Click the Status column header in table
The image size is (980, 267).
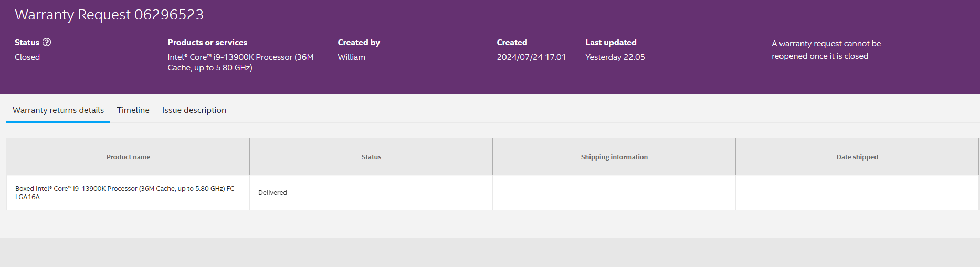click(x=371, y=157)
